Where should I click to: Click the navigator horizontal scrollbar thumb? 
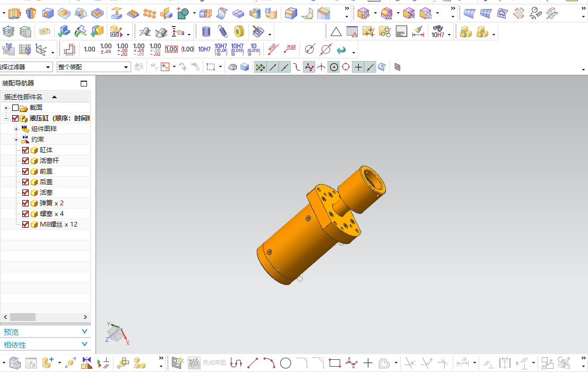pos(23,317)
